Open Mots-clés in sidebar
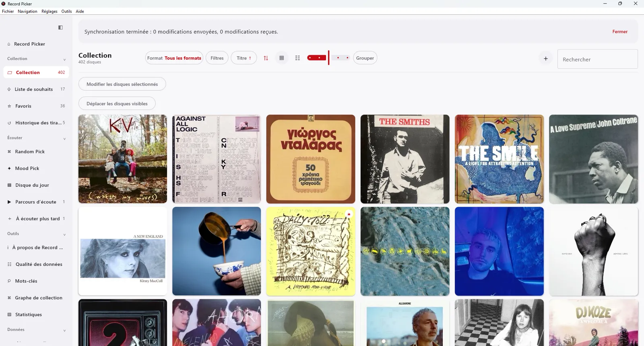Screen dimensions: 644x346 [36, 281]
